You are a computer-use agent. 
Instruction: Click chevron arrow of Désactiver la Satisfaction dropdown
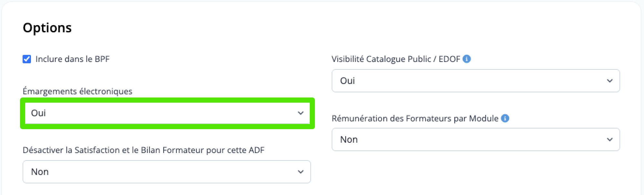point(300,172)
